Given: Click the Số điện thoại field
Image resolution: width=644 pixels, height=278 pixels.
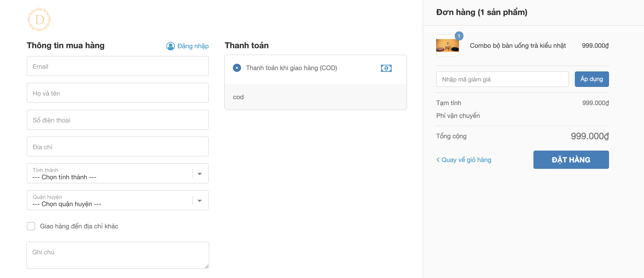Looking at the screenshot, I should [118, 120].
